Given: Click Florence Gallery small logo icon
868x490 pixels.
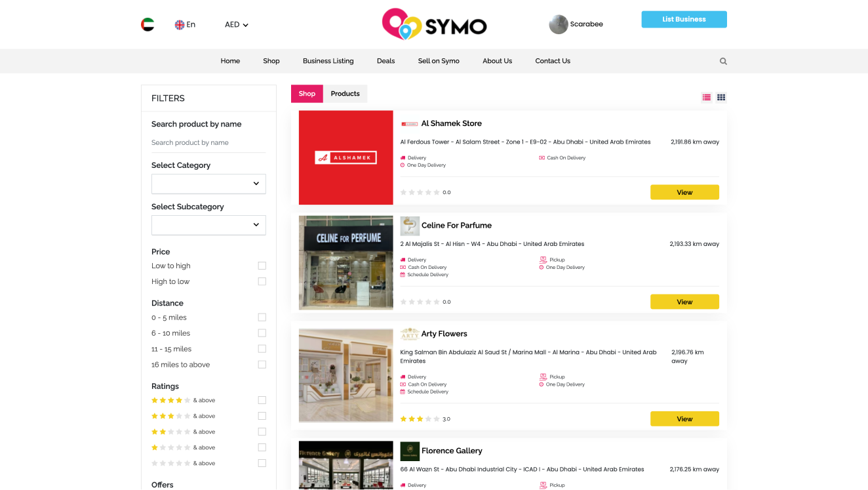Looking at the screenshot, I should 410,451.
